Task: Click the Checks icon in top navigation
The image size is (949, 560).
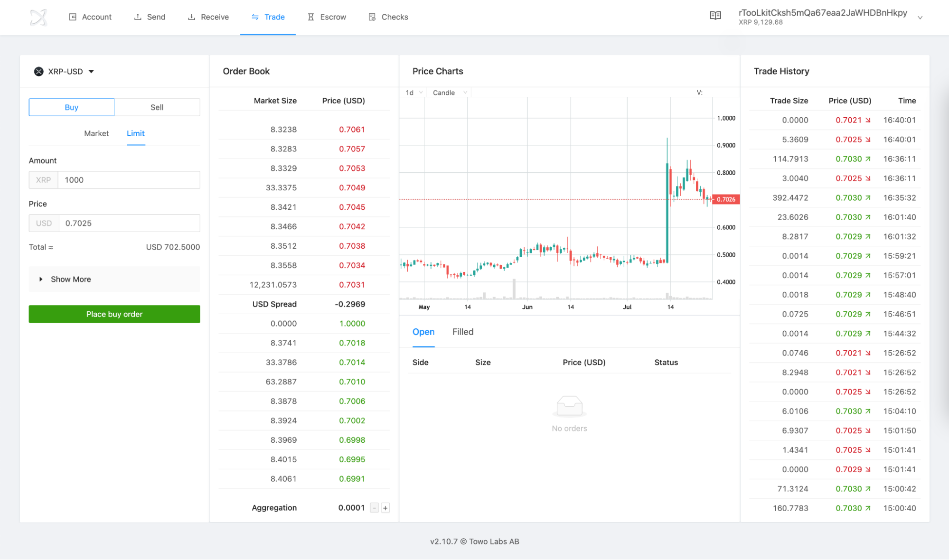Action: pos(371,17)
